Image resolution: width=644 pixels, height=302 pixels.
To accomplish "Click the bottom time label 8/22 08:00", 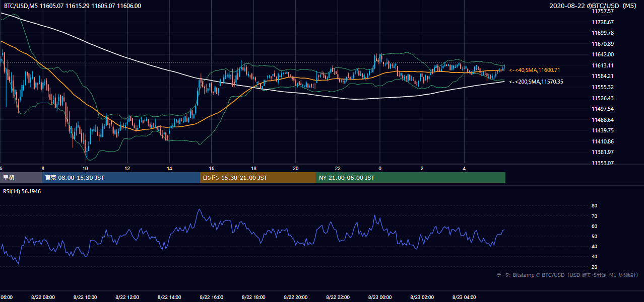I will (43, 297).
